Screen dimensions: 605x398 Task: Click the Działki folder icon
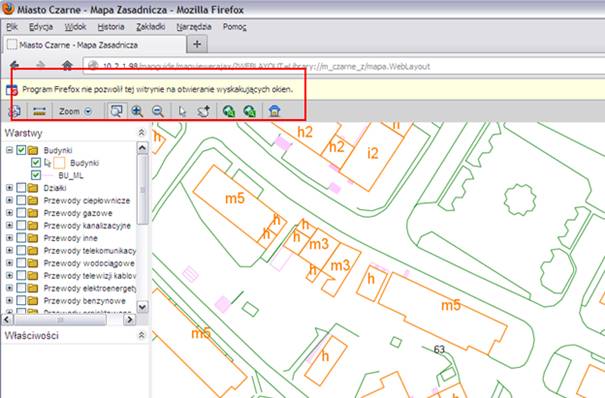coord(33,188)
